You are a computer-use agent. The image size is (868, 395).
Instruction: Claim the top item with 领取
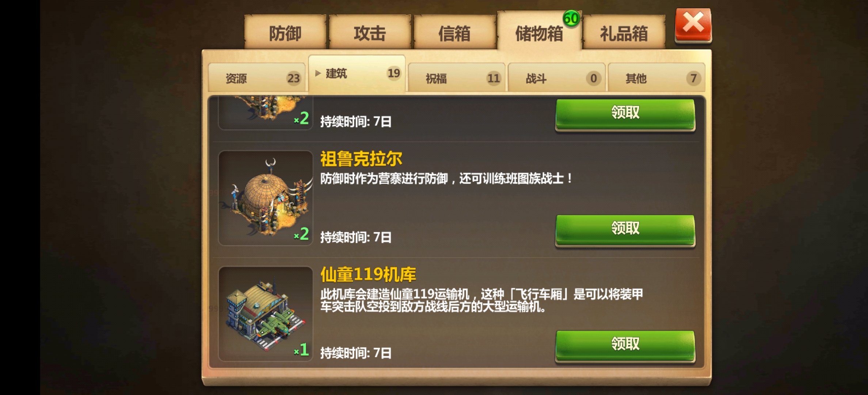[x=625, y=114]
